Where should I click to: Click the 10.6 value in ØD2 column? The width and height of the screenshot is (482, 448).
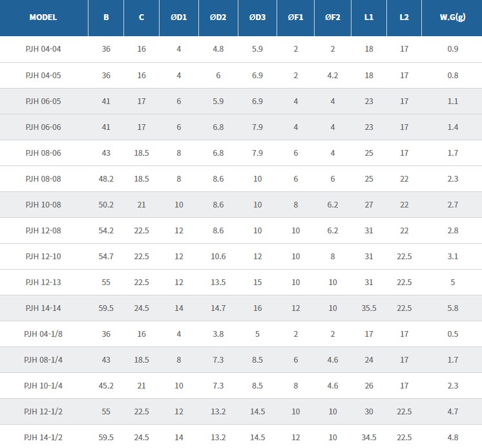coord(218,257)
